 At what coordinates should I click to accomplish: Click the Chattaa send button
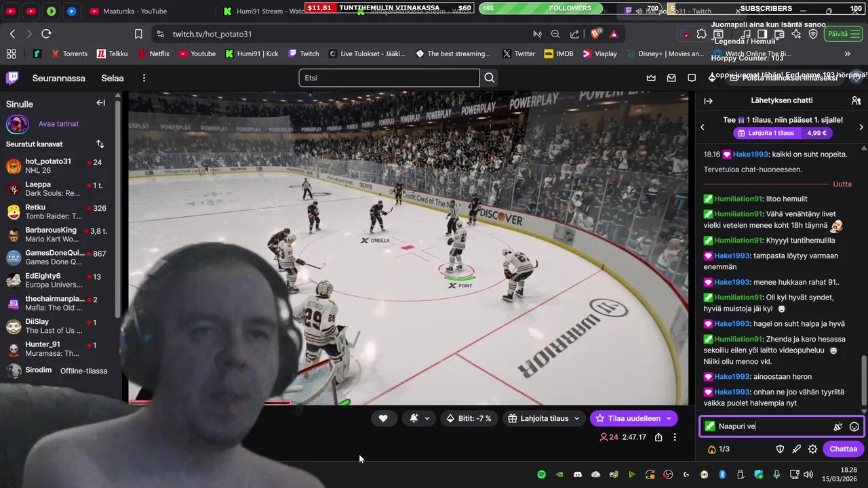(x=843, y=449)
